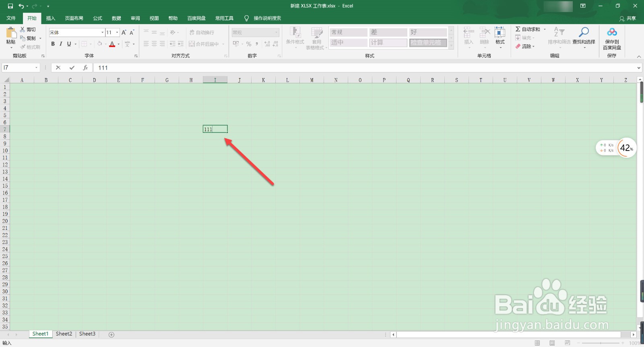644x347 pixels.
Task: Confirm the cell entry with the checkmark icon
Action: point(72,68)
